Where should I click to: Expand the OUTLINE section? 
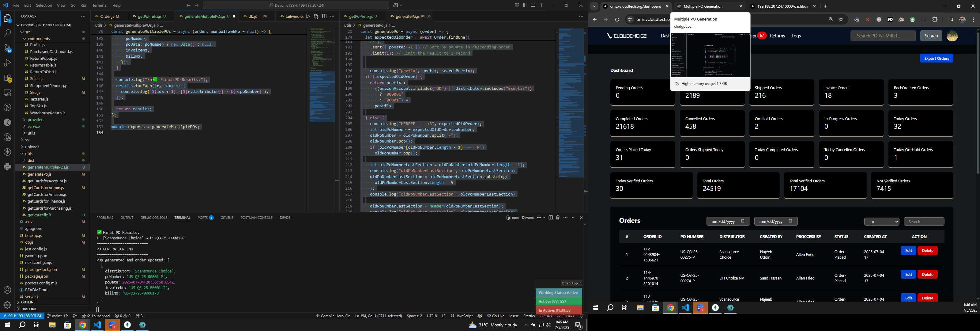click(52, 302)
